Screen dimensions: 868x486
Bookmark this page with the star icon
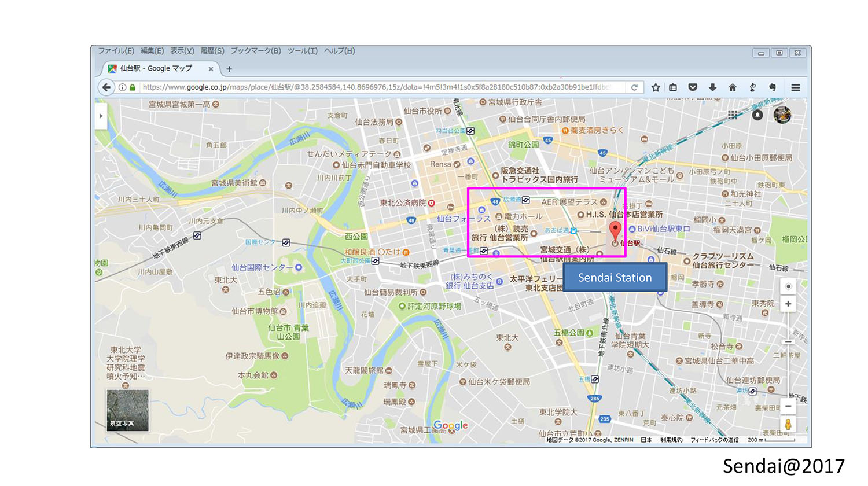click(x=656, y=87)
